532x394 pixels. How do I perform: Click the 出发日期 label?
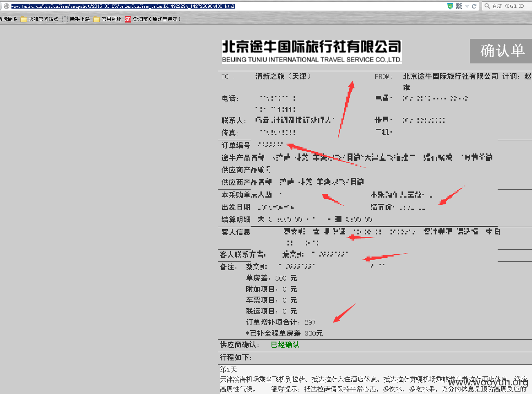coord(236,207)
